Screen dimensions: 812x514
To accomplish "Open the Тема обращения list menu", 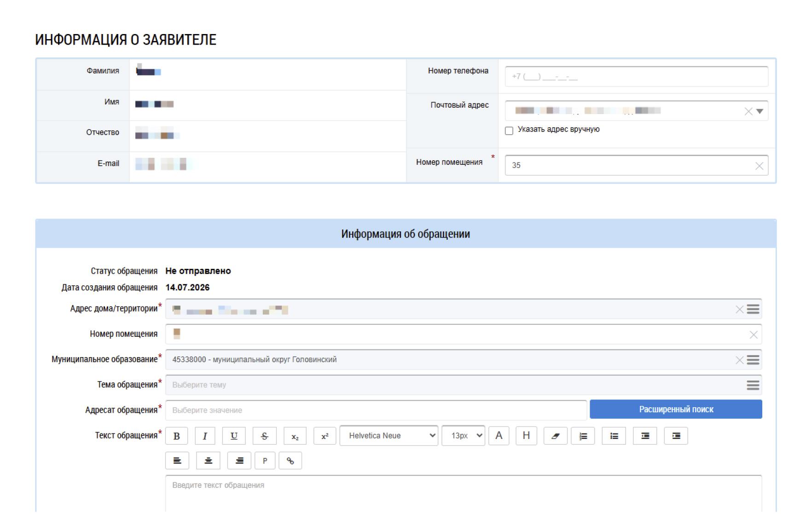I will pyautogui.click(x=753, y=385).
